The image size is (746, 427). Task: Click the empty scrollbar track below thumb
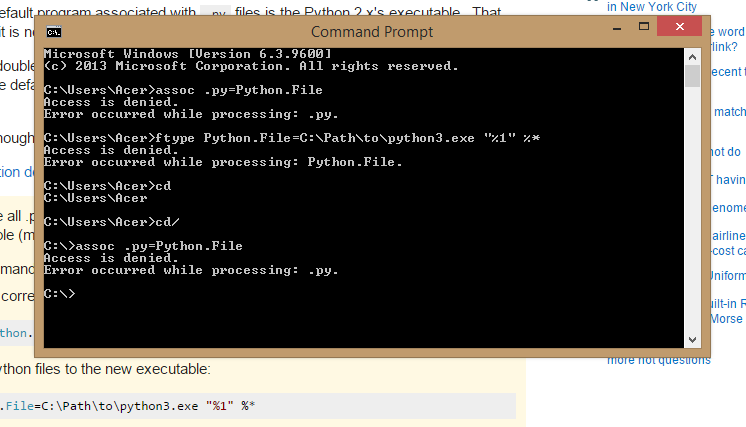(x=692, y=209)
